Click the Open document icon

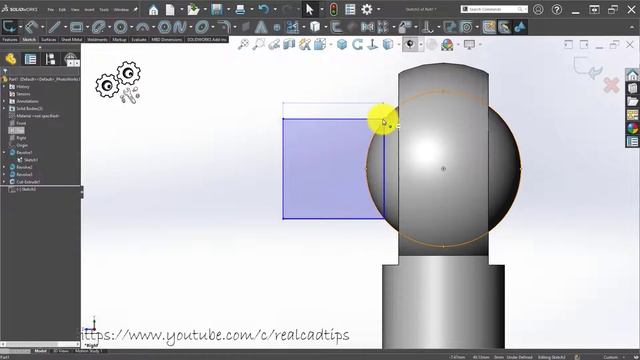pyautogui.click(x=193, y=9)
